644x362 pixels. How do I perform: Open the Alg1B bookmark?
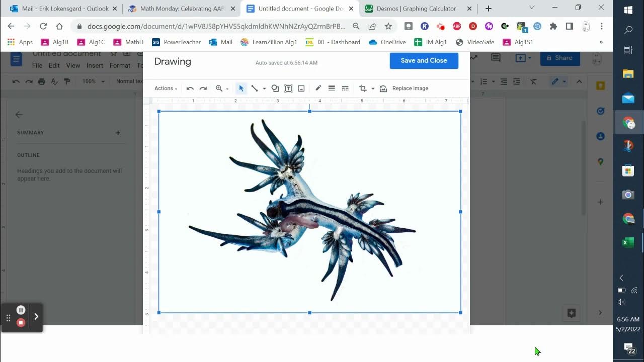point(54,42)
